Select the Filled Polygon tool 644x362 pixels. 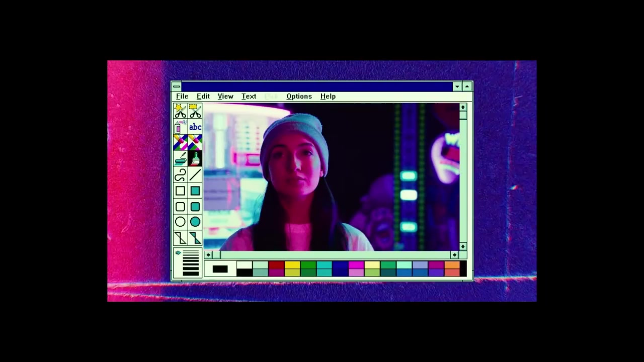click(x=195, y=238)
